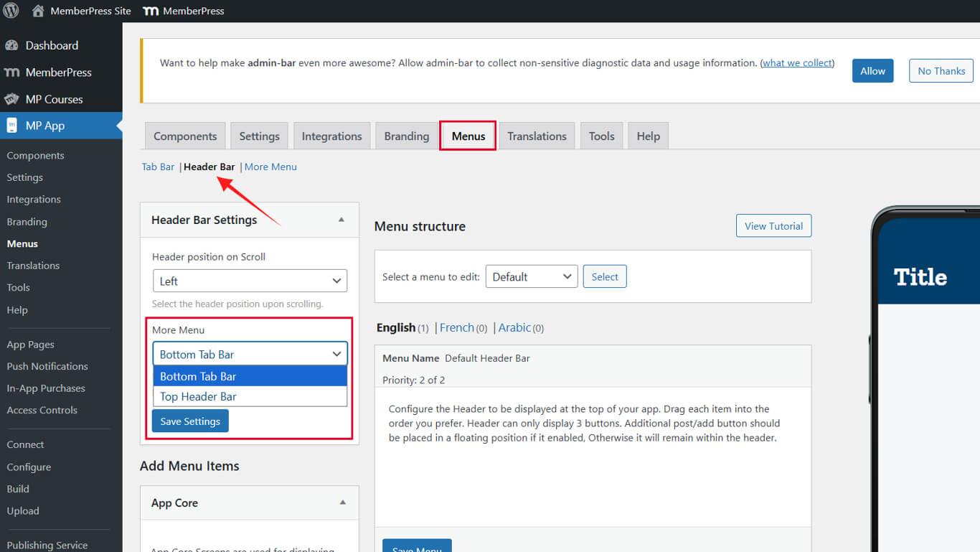This screenshot has width=980, height=552.
Task: Dismiss diagnostics notice with No Thanks
Action: click(941, 70)
